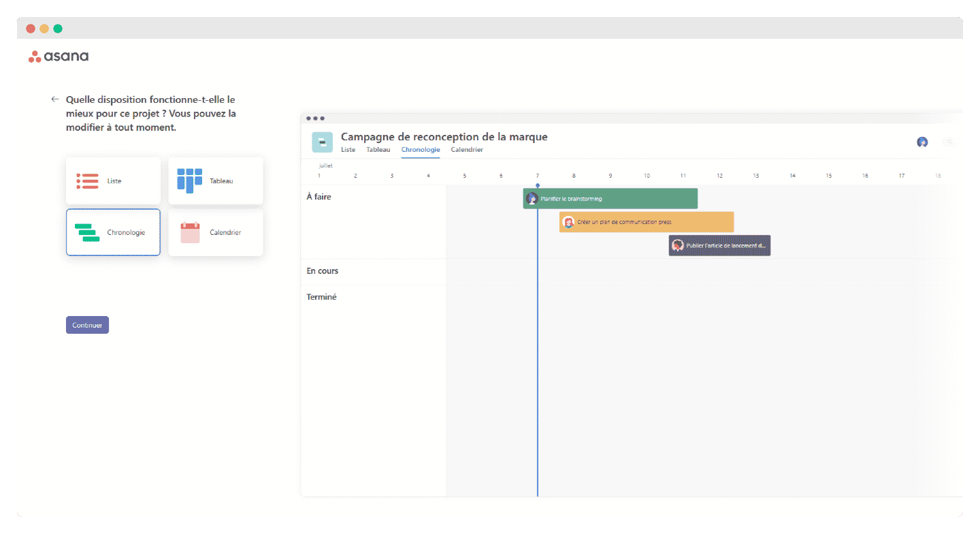The image size is (980, 534).
Task: Click the green Chronologie bars icon
Action: click(x=86, y=232)
